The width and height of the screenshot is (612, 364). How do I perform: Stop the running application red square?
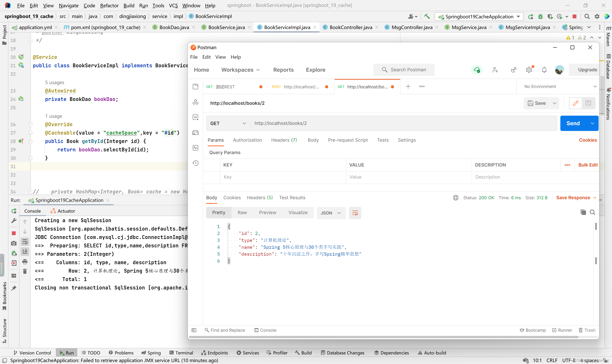pos(574,16)
